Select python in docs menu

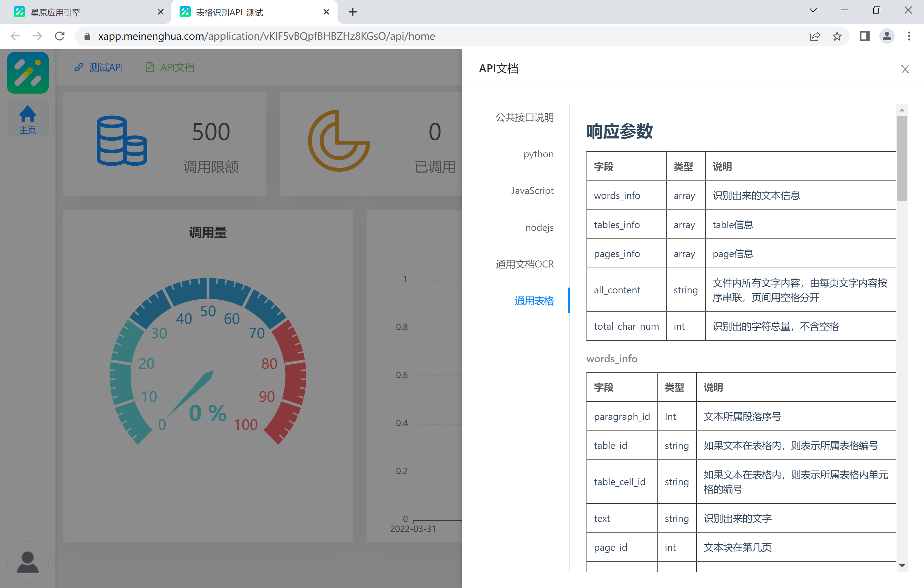pyautogui.click(x=538, y=154)
